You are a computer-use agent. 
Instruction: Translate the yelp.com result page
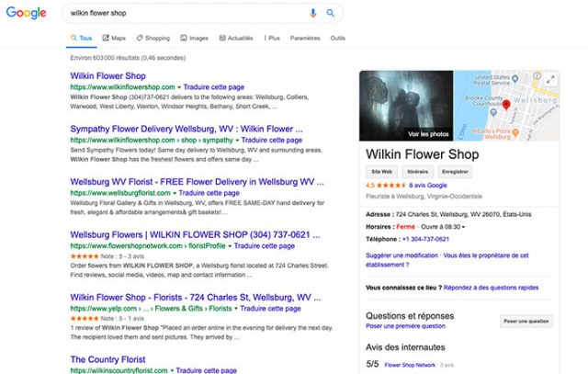click(270, 309)
